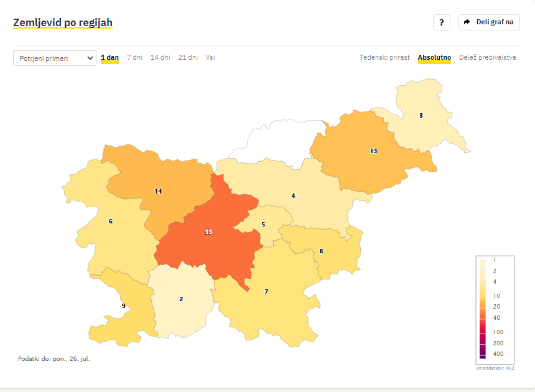
Task: Select the far northeast region labeled 3
Action: (421, 115)
